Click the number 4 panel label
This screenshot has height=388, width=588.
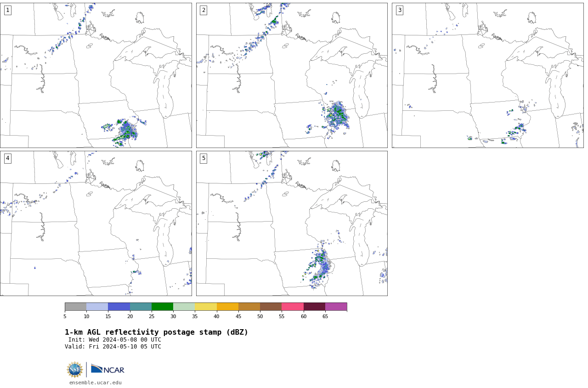click(7, 158)
